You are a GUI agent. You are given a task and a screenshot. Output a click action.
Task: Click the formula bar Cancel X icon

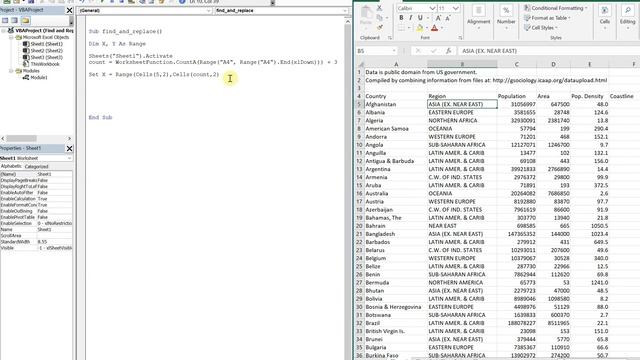click(418, 51)
